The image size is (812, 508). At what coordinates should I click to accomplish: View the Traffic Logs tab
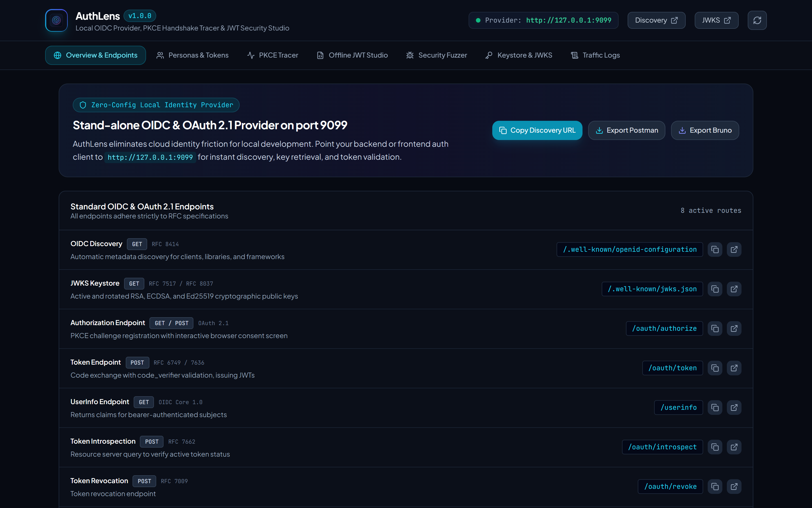click(x=595, y=55)
